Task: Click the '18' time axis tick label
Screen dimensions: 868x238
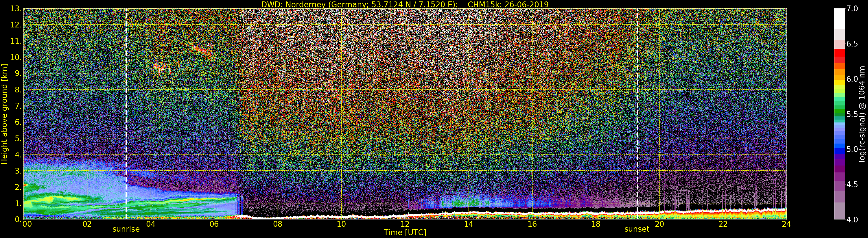Action: (x=596, y=224)
